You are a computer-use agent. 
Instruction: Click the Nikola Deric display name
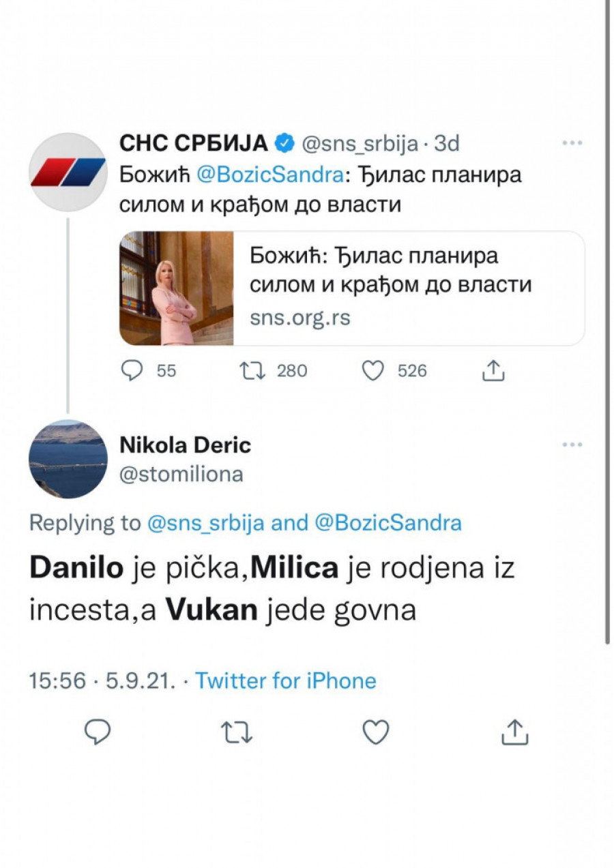point(185,445)
